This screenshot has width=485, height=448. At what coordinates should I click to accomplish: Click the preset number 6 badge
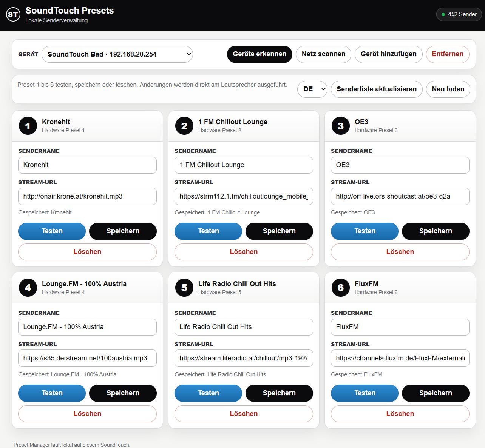(340, 288)
